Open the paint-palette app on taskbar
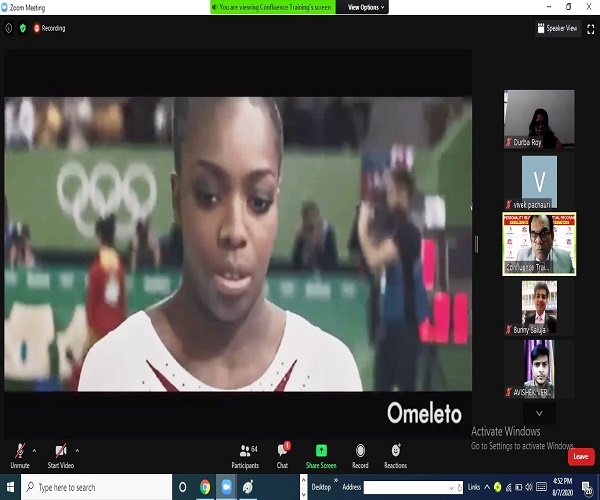Screen dimensions: 600x500 pyautogui.click(x=248, y=487)
